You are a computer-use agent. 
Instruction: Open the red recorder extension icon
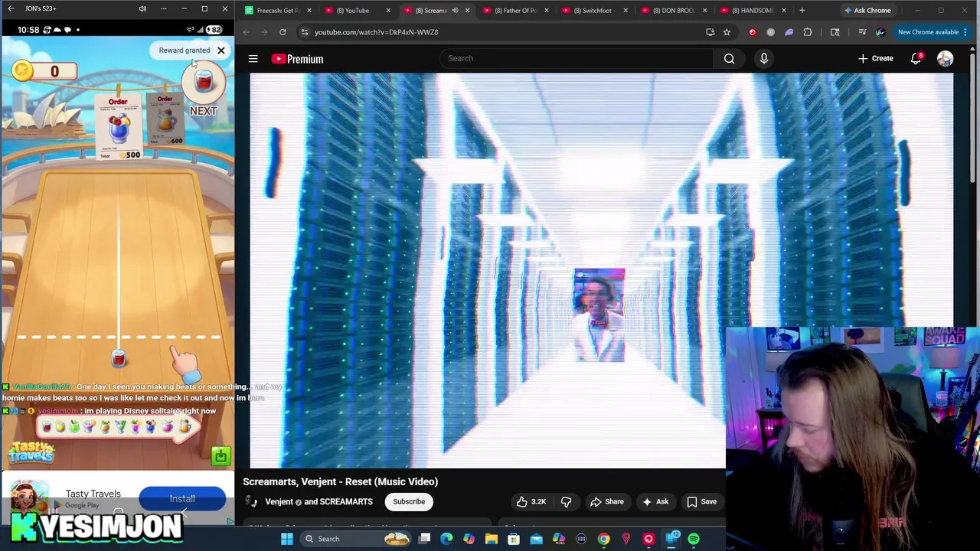(752, 32)
